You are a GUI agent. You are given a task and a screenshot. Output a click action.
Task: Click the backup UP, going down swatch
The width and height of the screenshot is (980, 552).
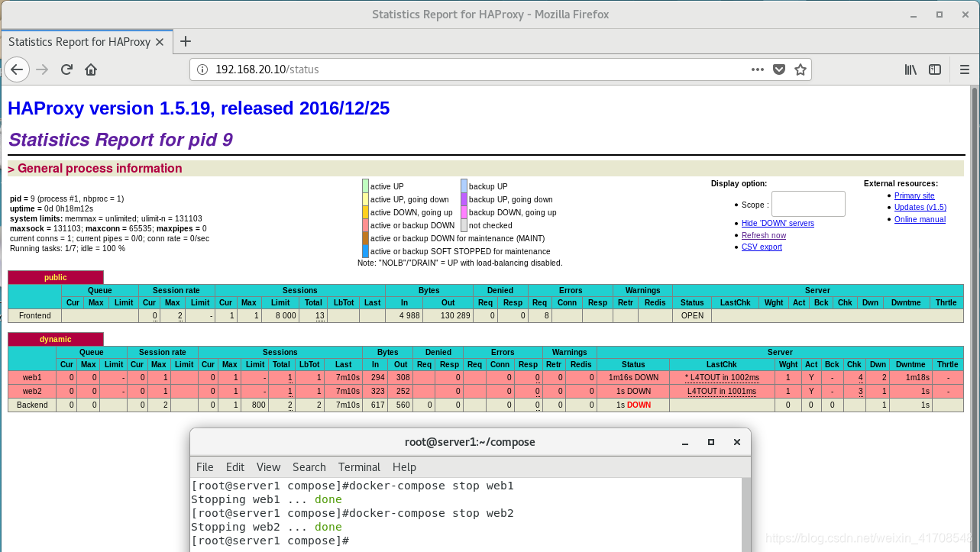point(464,199)
